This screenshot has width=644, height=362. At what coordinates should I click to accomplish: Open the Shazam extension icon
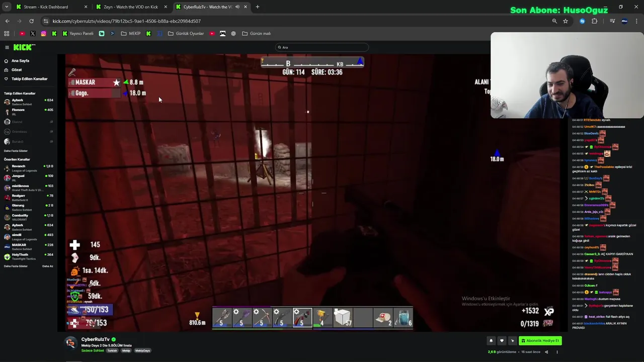582,21
